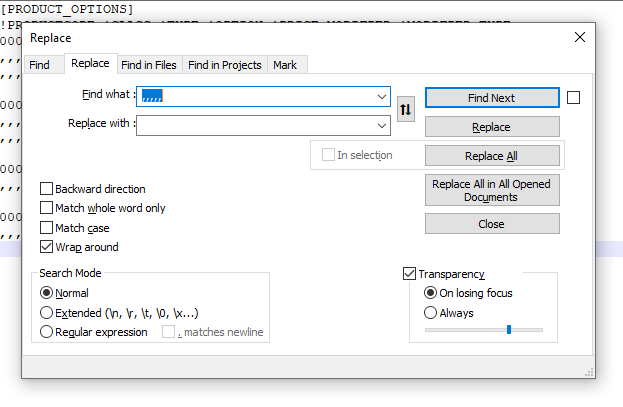
Task: Swap Find and Replace field contents
Action: coord(405,110)
